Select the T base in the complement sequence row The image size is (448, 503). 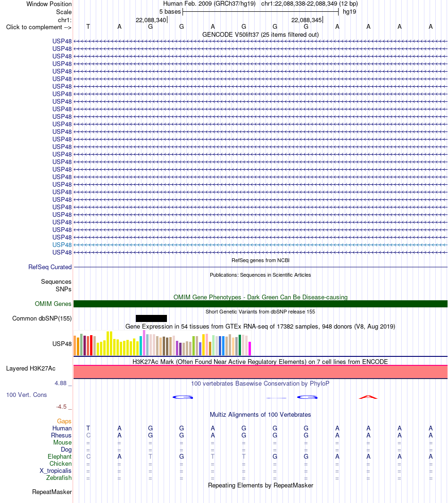click(88, 26)
